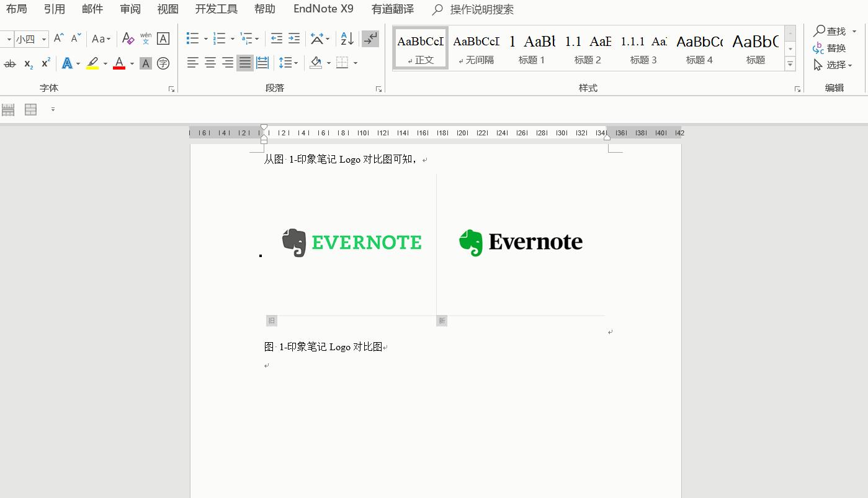Apply superscript to selected text
868x498 pixels.
(44, 63)
